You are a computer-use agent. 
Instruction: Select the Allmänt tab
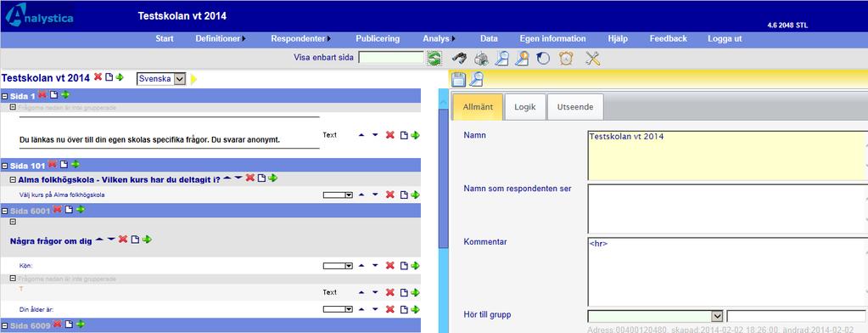(478, 107)
